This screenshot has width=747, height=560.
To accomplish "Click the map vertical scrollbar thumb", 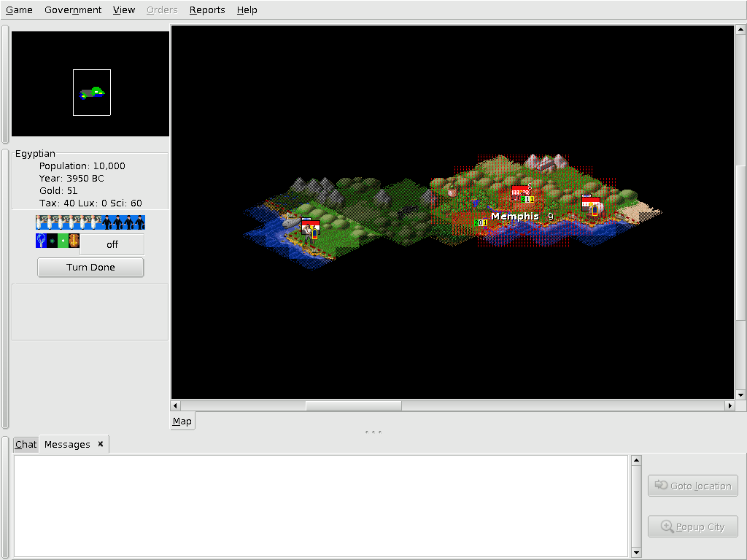I will (741, 243).
